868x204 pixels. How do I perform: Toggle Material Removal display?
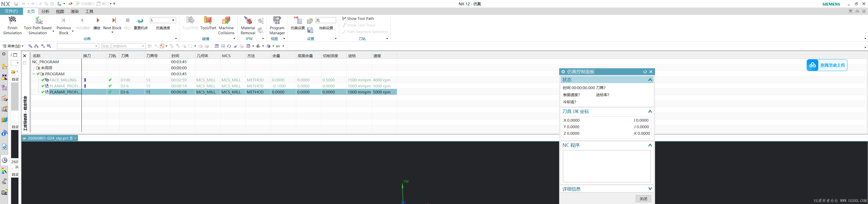[x=248, y=25]
